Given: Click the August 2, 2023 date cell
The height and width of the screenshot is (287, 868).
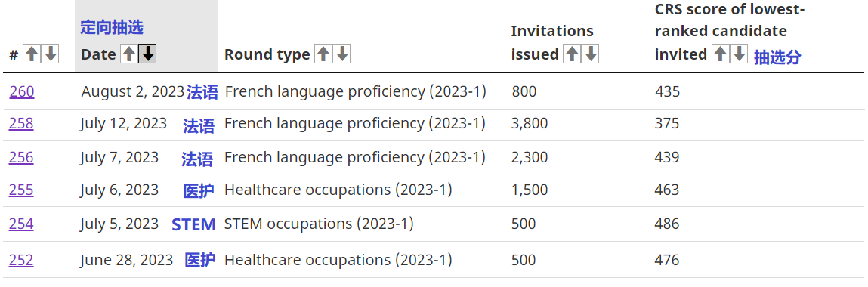Looking at the screenshot, I should tap(133, 91).
